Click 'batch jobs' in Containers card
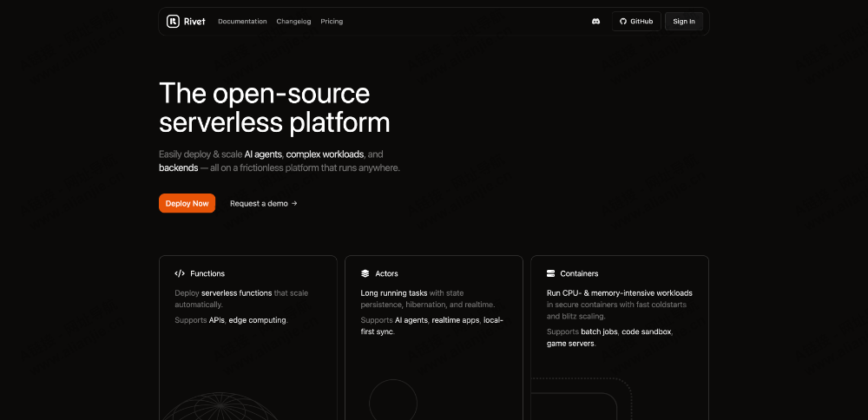Image resolution: width=868 pixels, height=420 pixels. (x=600, y=332)
